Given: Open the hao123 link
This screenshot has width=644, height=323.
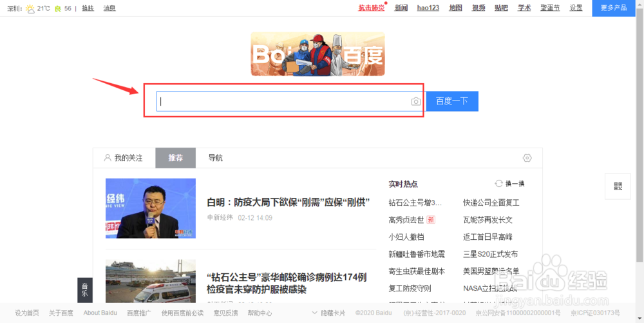Looking at the screenshot, I should tap(428, 8).
